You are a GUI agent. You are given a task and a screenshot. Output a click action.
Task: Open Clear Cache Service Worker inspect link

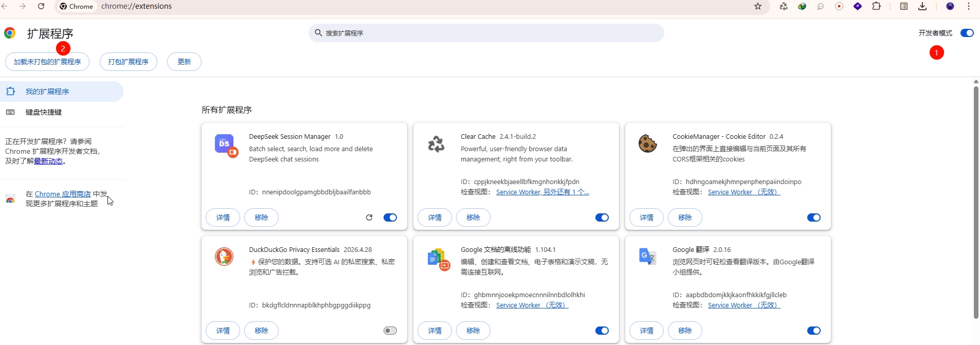pos(542,192)
